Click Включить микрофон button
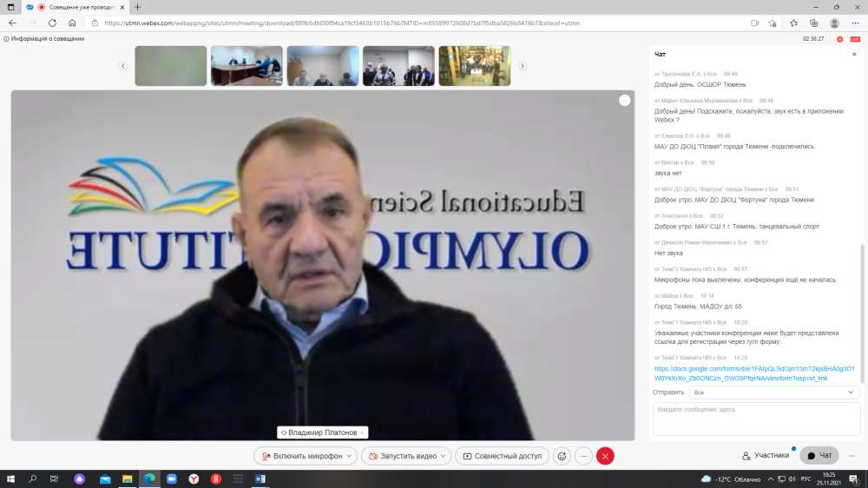 pos(301,456)
